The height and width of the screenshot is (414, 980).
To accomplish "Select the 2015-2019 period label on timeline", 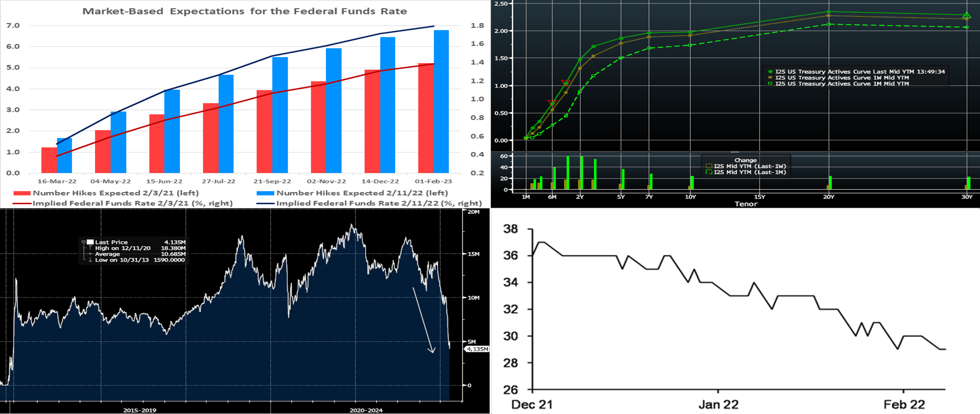I will [x=140, y=410].
